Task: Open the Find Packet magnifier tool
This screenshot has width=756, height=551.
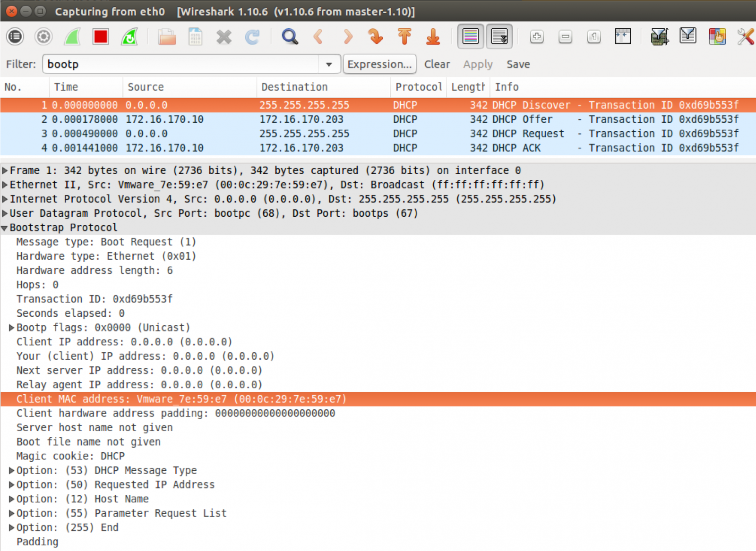Action: pyautogui.click(x=290, y=36)
